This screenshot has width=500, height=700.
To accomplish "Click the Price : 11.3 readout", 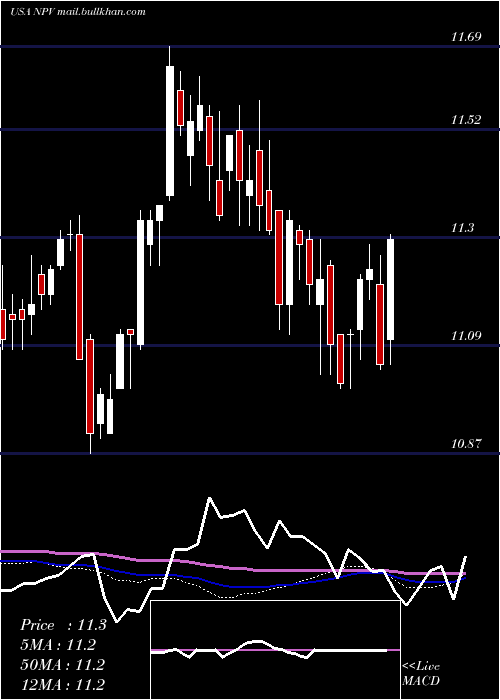I will tap(63, 625).
